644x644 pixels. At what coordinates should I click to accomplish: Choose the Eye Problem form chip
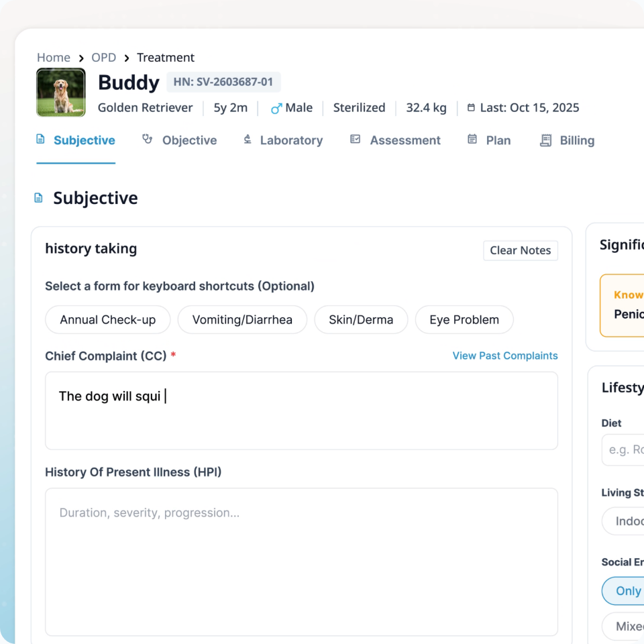[464, 320]
